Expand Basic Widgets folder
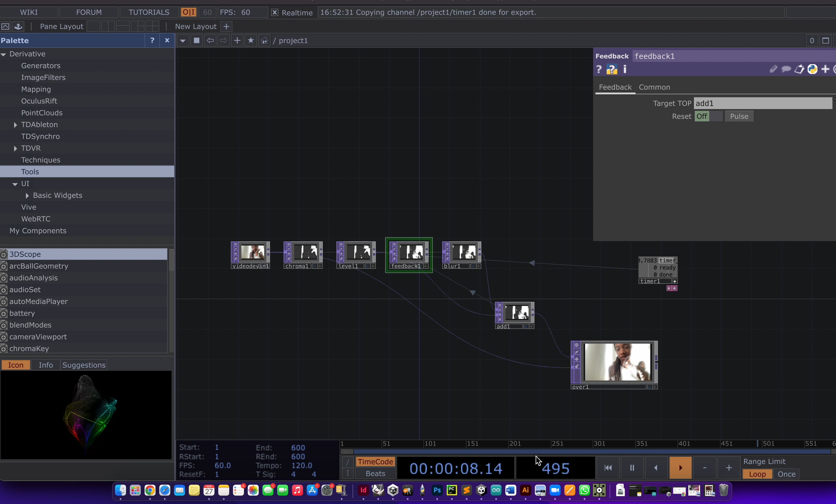Screen dimensions: 836x504 [27, 196]
